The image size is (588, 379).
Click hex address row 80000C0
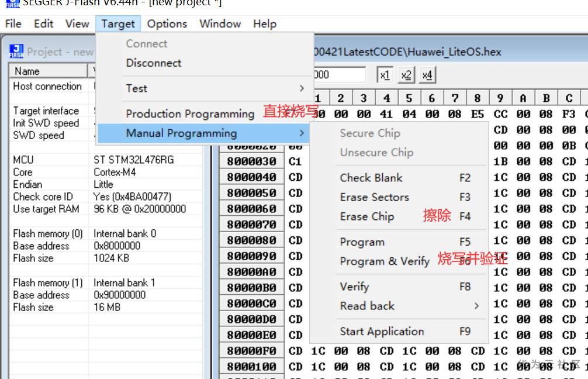click(252, 304)
